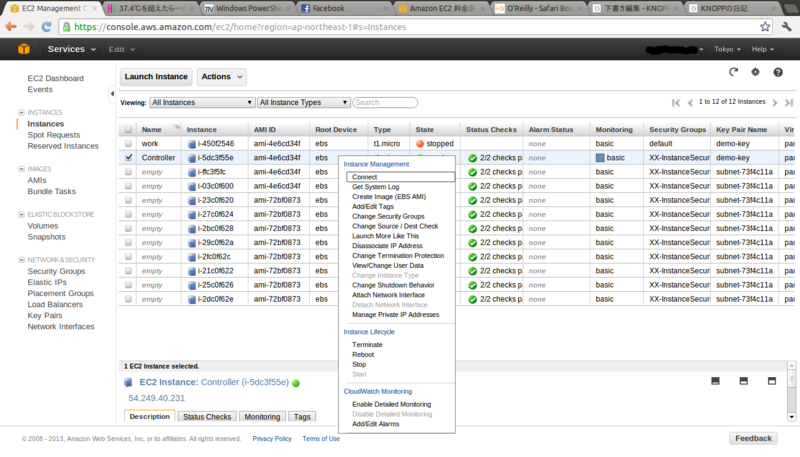Open the Edit dropdown in the top bar
Image resolution: width=800 pixels, height=457 pixels.
[121, 49]
